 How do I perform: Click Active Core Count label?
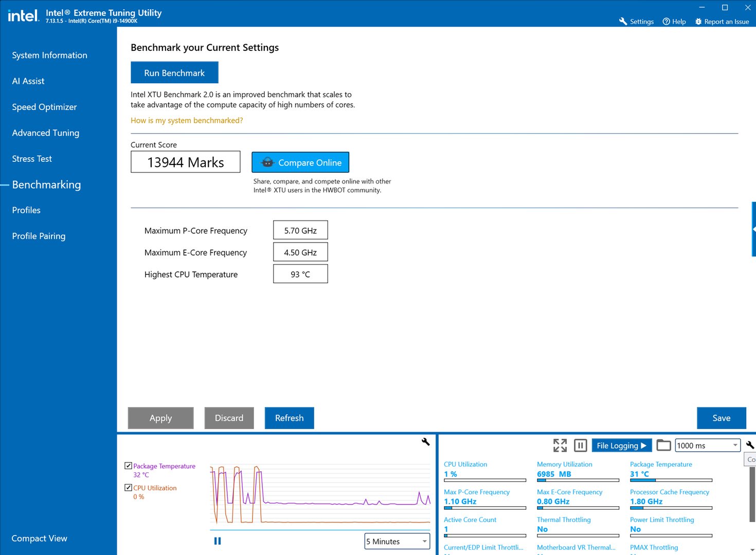tap(470, 520)
